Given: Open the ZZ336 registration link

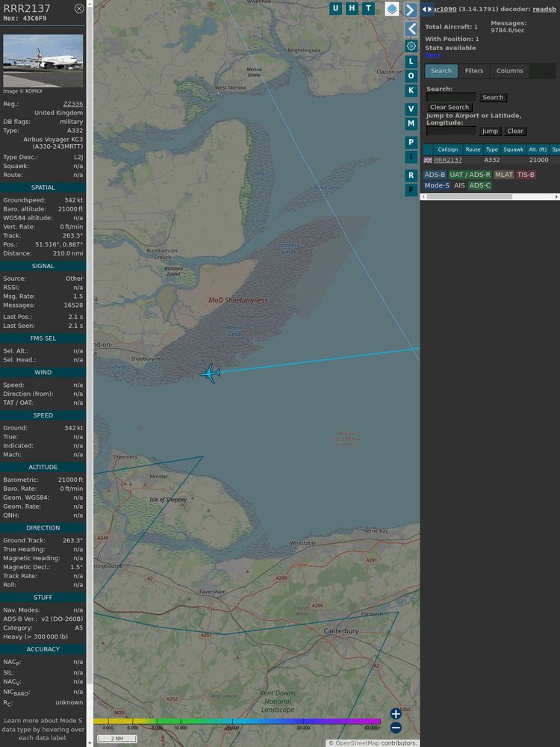Looking at the screenshot, I should pyautogui.click(x=73, y=104).
